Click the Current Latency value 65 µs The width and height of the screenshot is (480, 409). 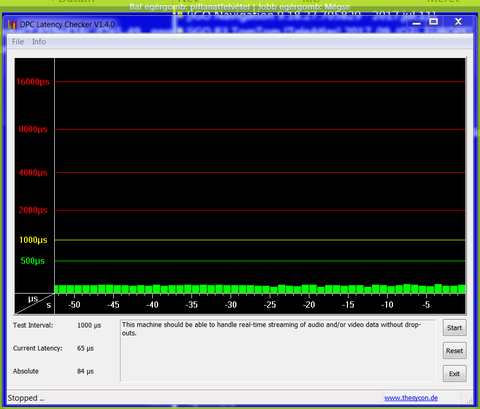pos(85,348)
